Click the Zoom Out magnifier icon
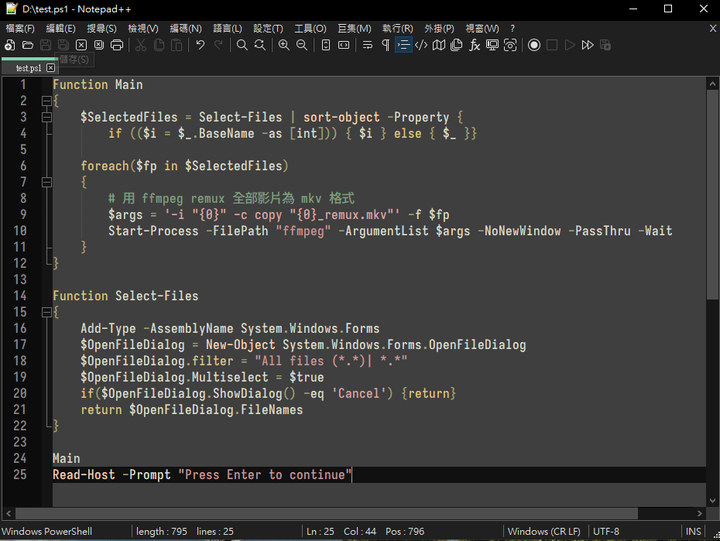The width and height of the screenshot is (720, 541). (302, 45)
